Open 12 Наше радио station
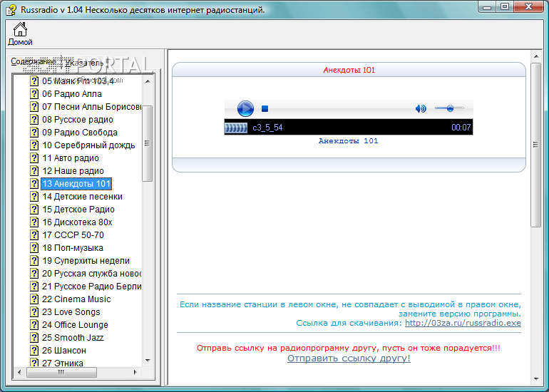549x392 pixels. click(73, 171)
